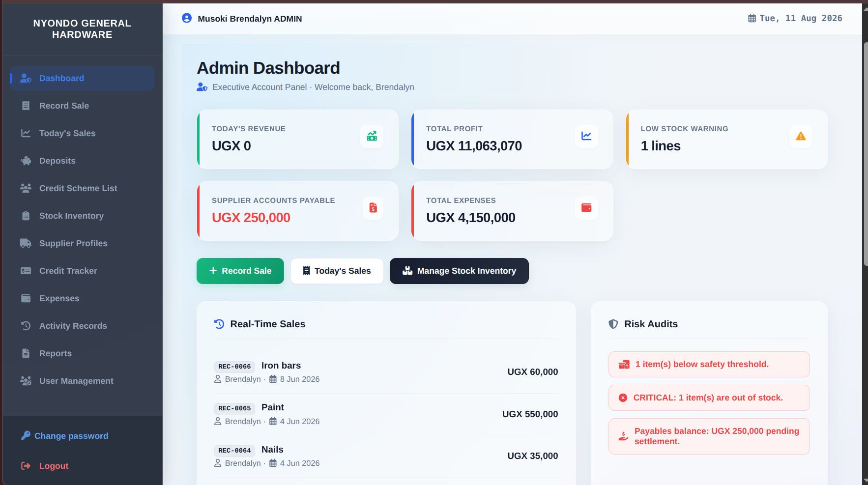Click the boxes icon in the safety threshold alert
Image resolution: width=868 pixels, height=485 pixels.
pyautogui.click(x=624, y=365)
